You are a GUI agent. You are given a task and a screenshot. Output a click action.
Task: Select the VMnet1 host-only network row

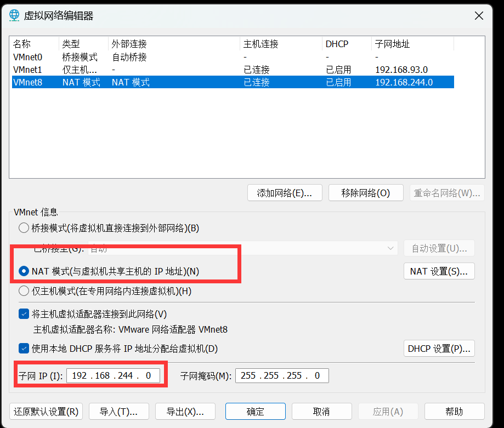point(27,70)
